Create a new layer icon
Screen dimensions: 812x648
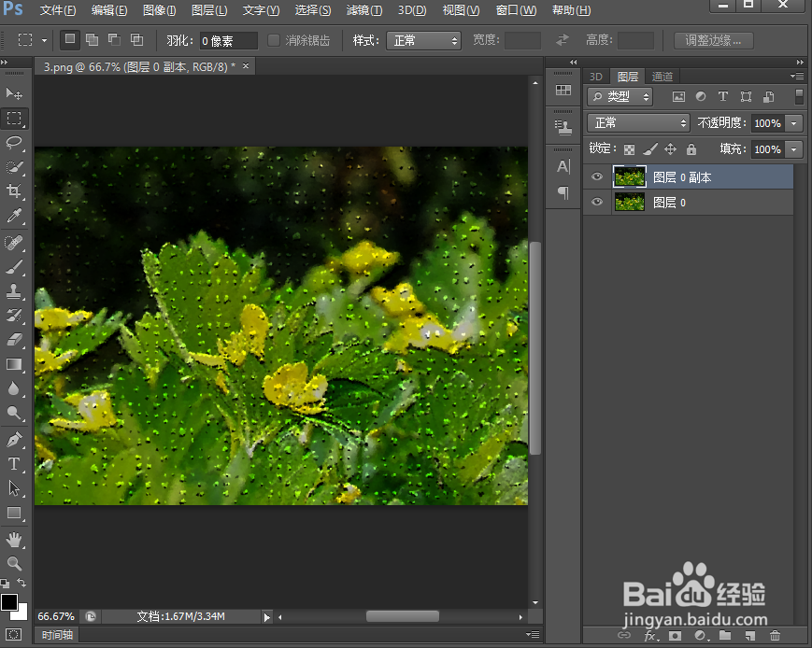[x=749, y=635]
